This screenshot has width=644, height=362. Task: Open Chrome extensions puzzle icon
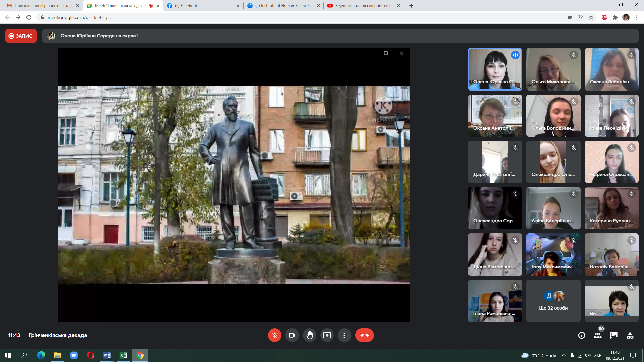[x=615, y=17]
